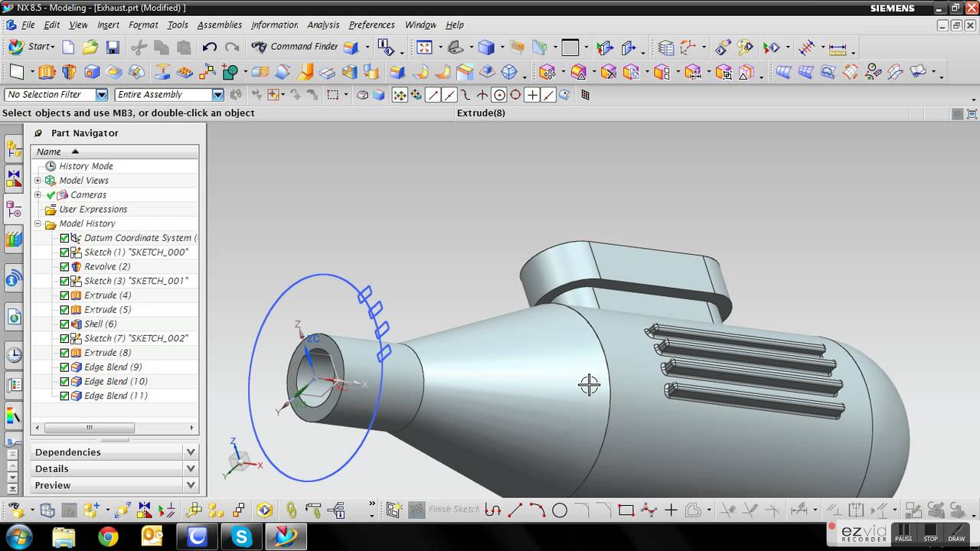Toggle the Extrude (8) feature checkbox

(64, 353)
